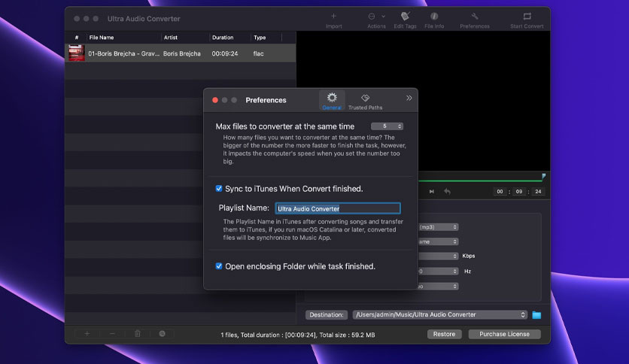Click the Preferences wrench toolbar icon
The height and width of the screenshot is (364, 629).
tap(475, 17)
